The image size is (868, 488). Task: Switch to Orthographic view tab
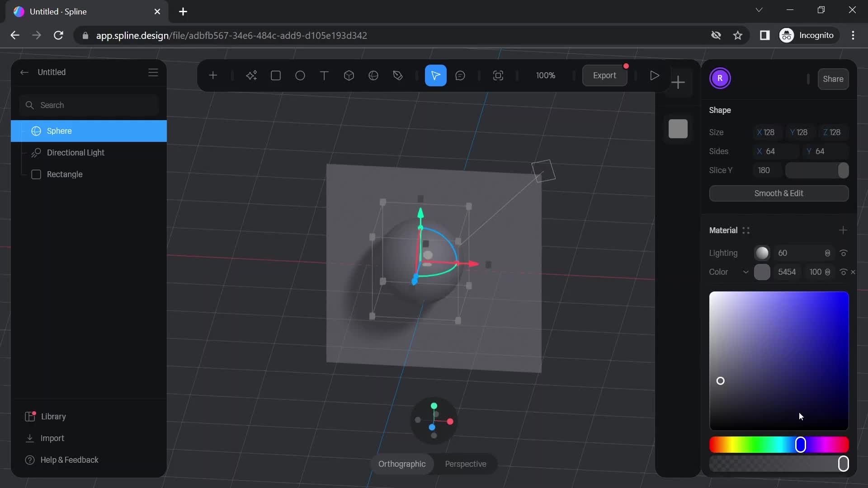[402, 464]
